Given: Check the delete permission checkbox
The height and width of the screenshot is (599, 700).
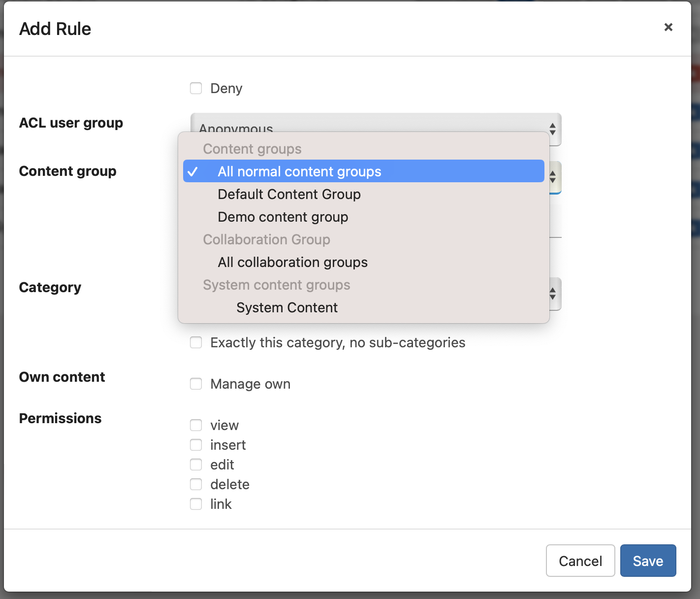Looking at the screenshot, I should [x=196, y=484].
